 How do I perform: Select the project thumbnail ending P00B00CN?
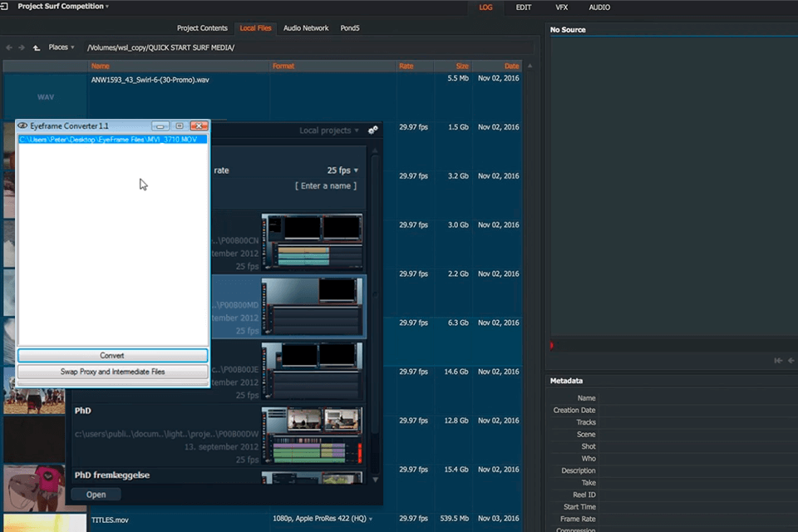312,241
